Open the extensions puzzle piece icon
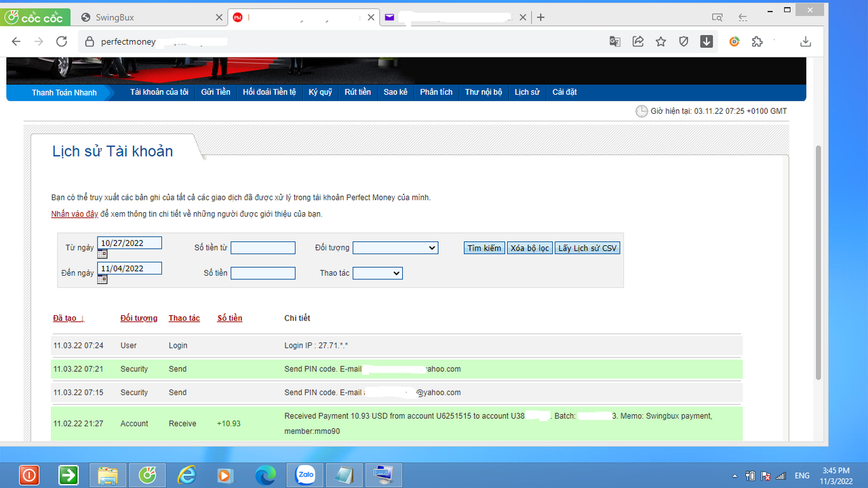868x488 pixels. [757, 41]
